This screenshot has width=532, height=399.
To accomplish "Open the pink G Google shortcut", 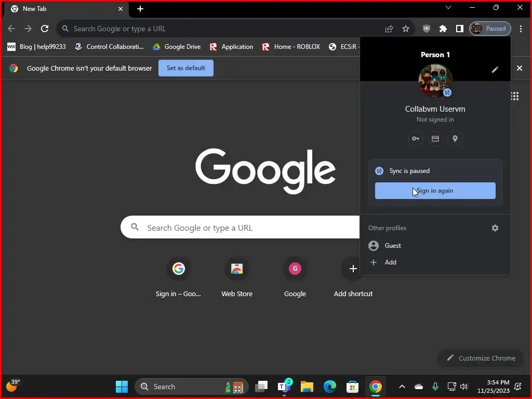I will point(295,277).
